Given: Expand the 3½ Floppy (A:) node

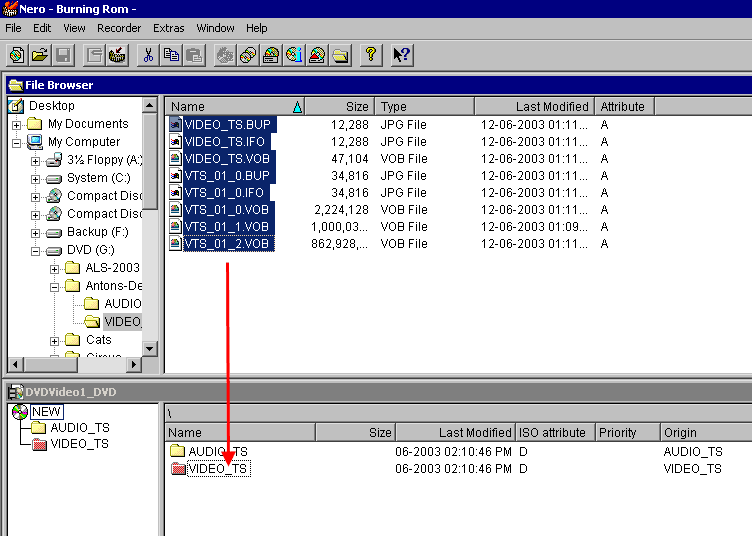Looking at the screenshot, I should click(x=35, y=161).
